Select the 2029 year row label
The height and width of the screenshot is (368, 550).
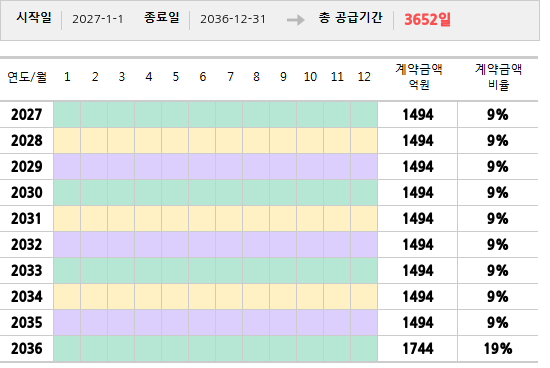27,167
